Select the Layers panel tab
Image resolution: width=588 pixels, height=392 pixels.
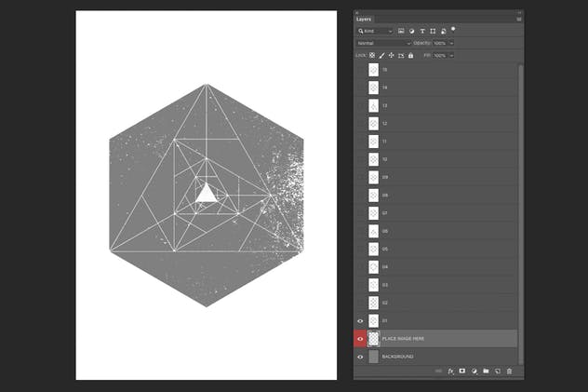coord(364,20)
